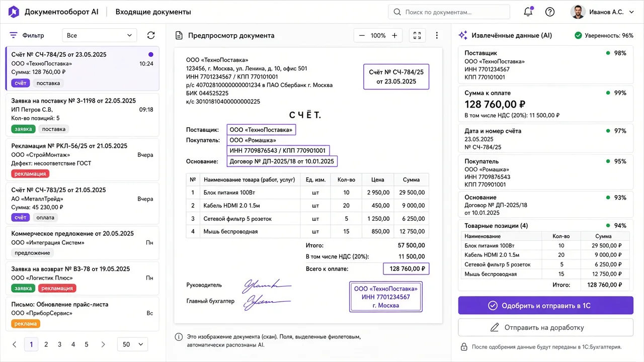This screenshot has height=362, width=644.
Task: Open Письмо: Обновление прайс-листа
Action: pos(82,314)
